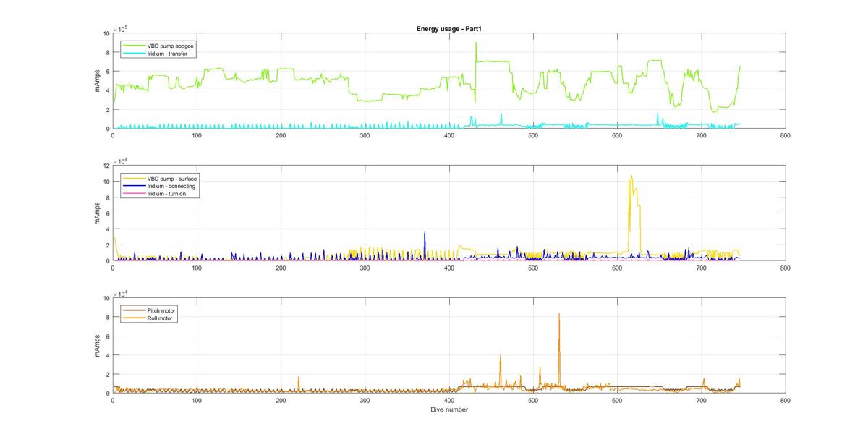This screenshot has height=442, width=868.
Task: Click the ×10^4 exponent above the bottom plot
Action: 120,293
